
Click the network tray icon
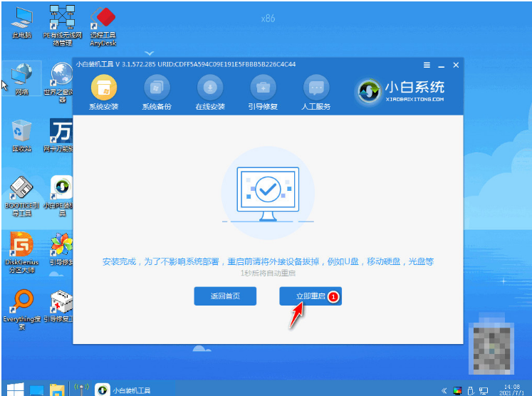point(484,391)
